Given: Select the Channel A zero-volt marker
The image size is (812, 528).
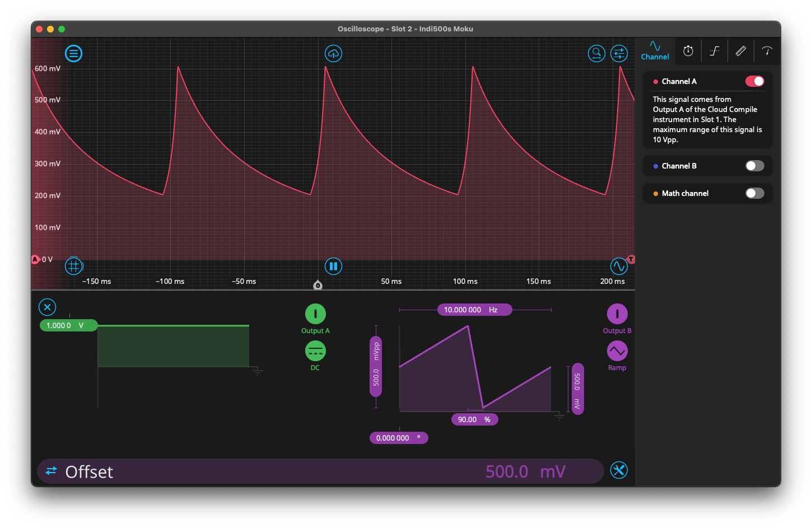Looking at the screenshot, I should point(35,259).
